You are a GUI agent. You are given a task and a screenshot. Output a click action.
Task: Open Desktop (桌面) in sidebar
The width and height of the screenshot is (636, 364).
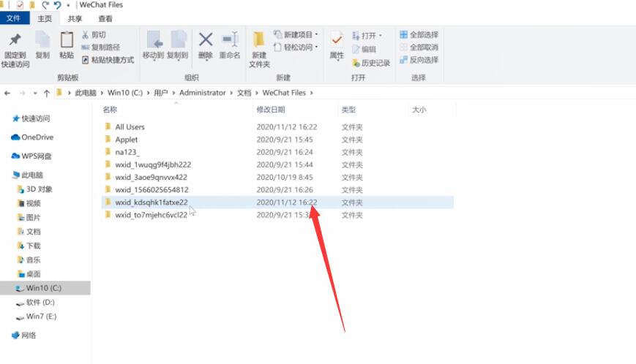[29, 274]
